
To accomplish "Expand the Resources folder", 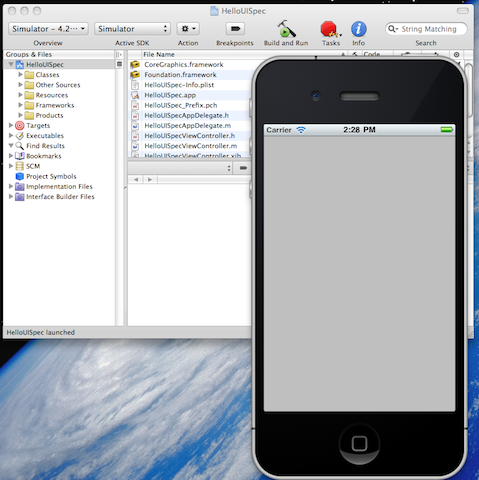I will click(20, 95).
